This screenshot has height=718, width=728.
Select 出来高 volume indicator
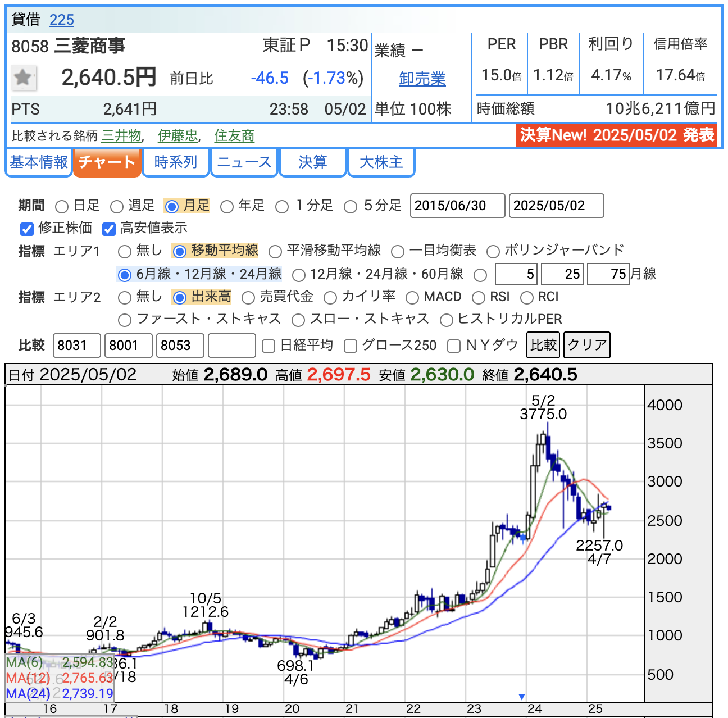[180, 297]
